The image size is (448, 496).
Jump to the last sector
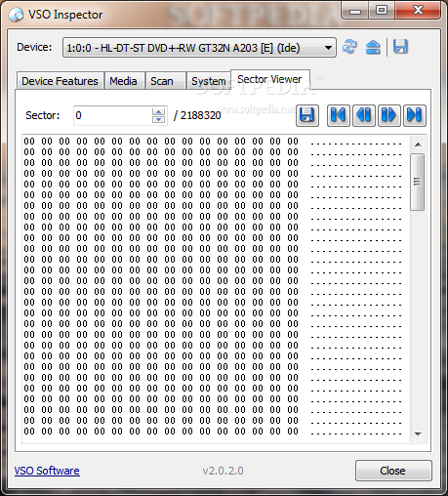click(415, 115)
